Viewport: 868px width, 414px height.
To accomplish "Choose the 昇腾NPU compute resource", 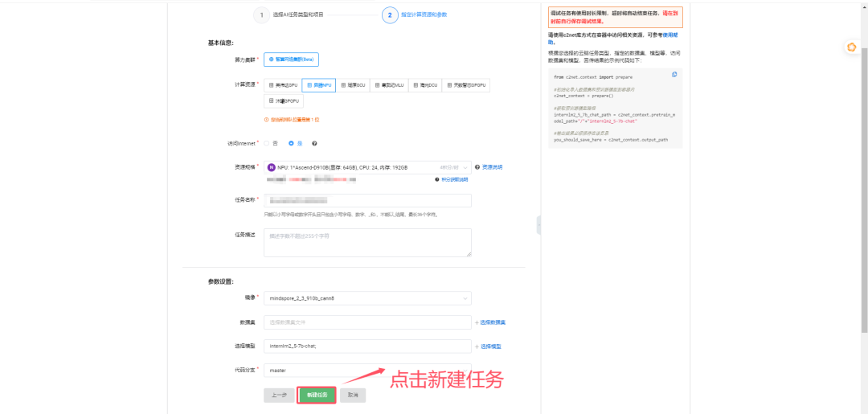I will point(318,85).
